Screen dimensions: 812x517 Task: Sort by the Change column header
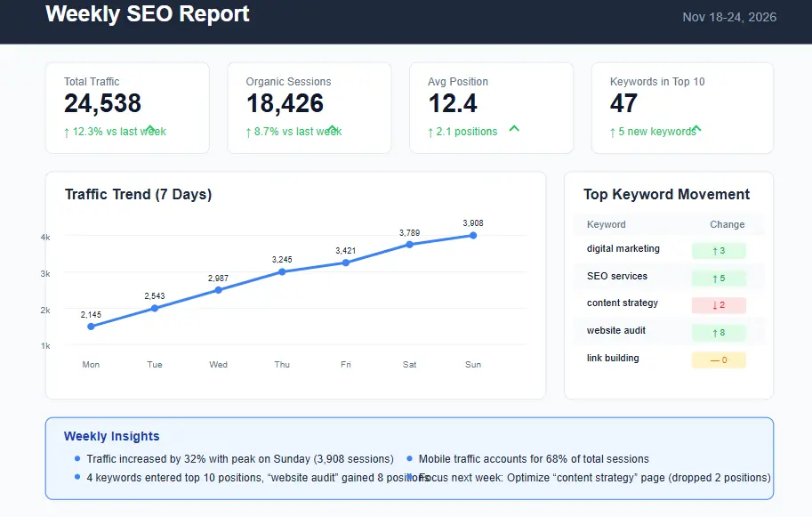coord(727,224)
